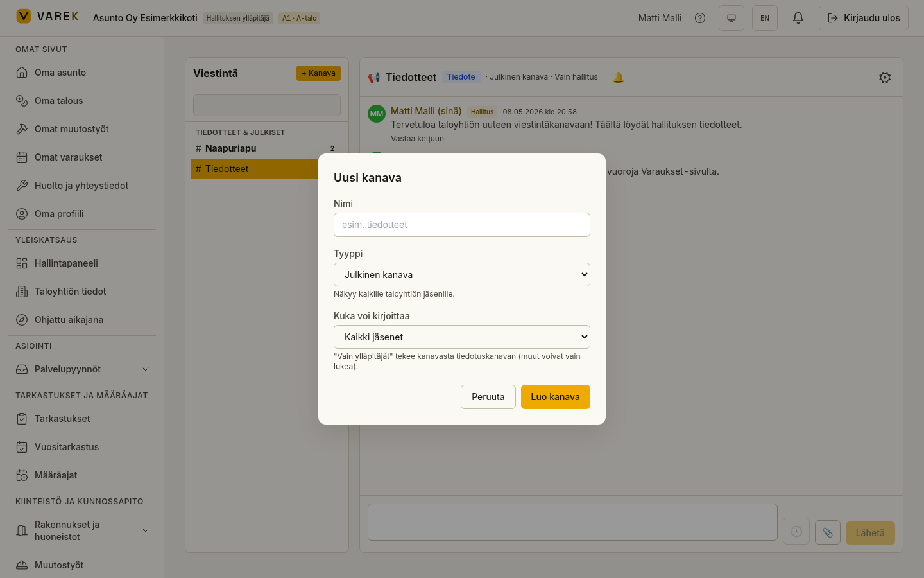Screen dimensions: 924x578
Task: Expand Rakennukset ja huoneistot chevron
Action: (x=146, y=530)
